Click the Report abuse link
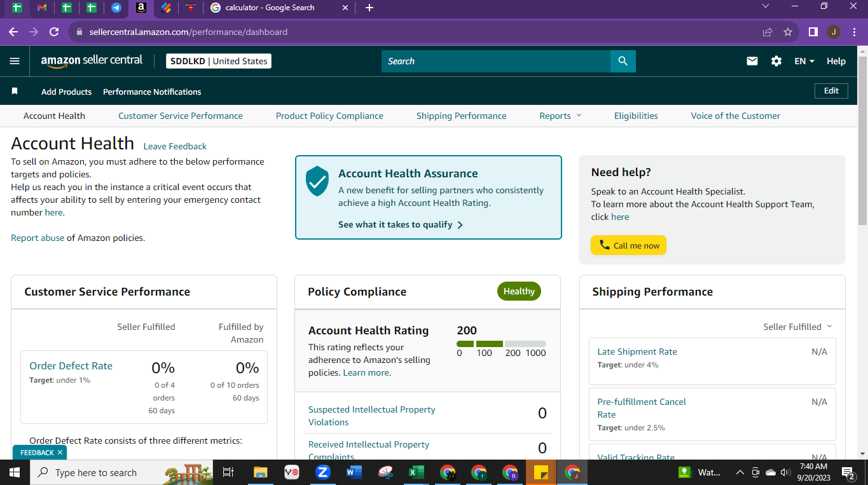868x485 pixels. click(38, 238)
